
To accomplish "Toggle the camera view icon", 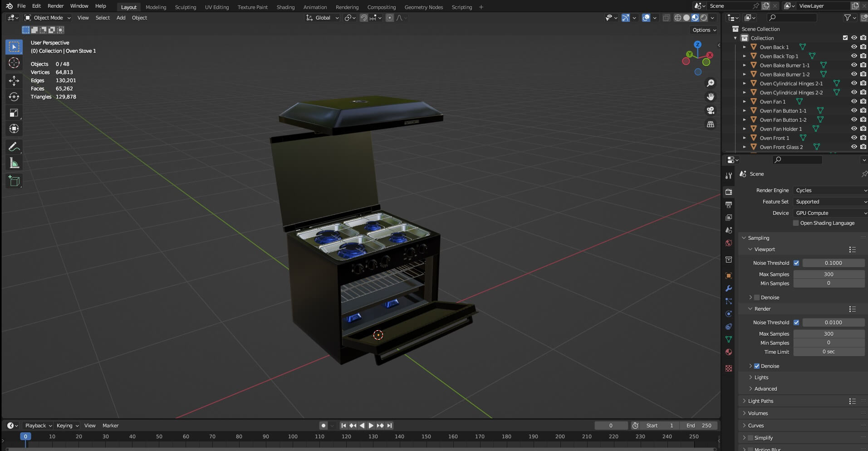I will point(711,110).
